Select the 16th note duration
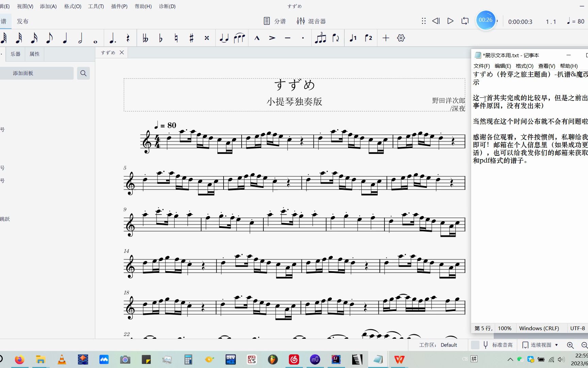This screenshot has height=368, width=588. (x=34, y=38)
